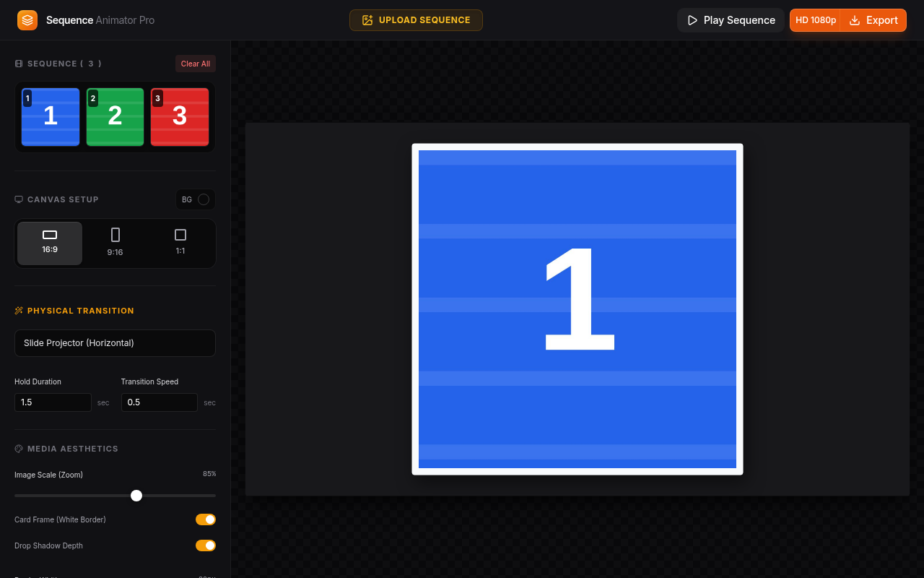The height and width of the screenshot is (578, 924).
Task: Click the image-plus icon in Upload Sequence
Action: coord(367,20)
